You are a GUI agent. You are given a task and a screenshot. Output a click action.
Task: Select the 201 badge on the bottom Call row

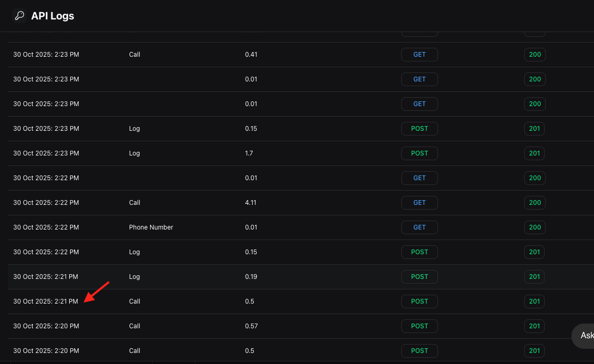click(534, 351)
